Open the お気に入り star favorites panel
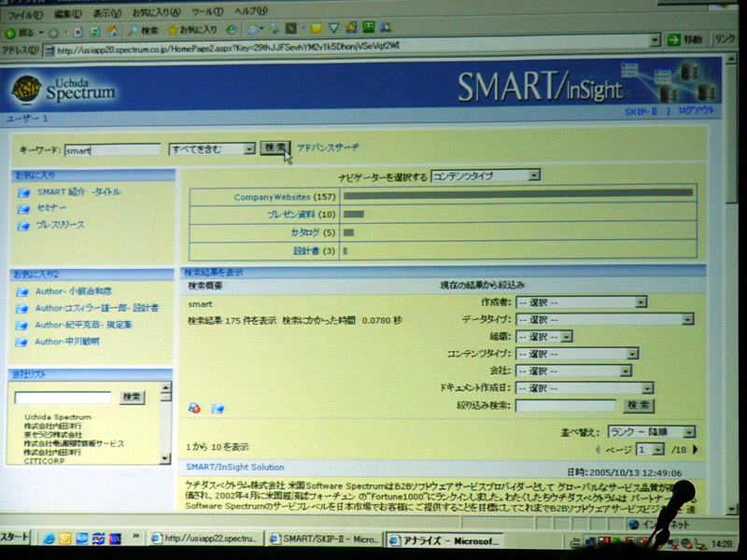 192,30
